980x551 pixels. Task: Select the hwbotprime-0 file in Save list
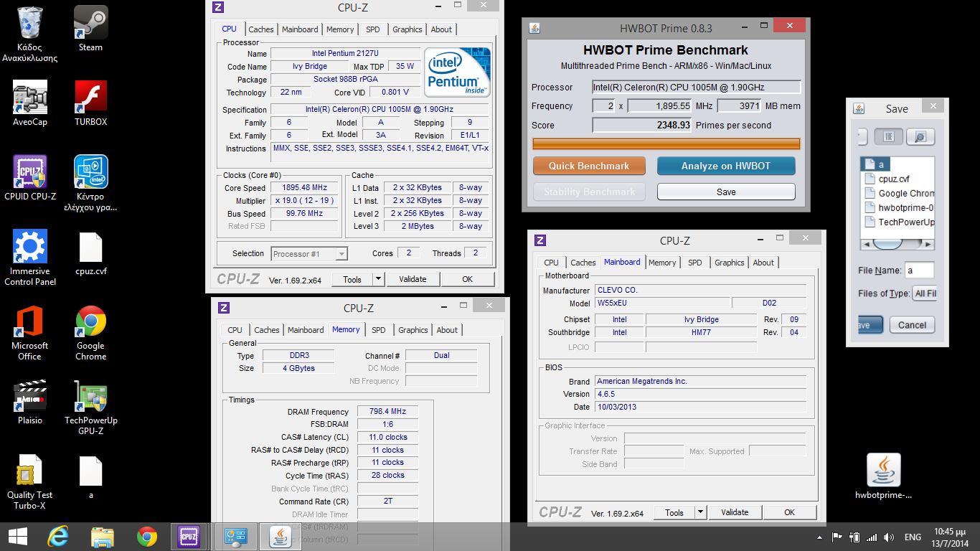click(899, 207)
